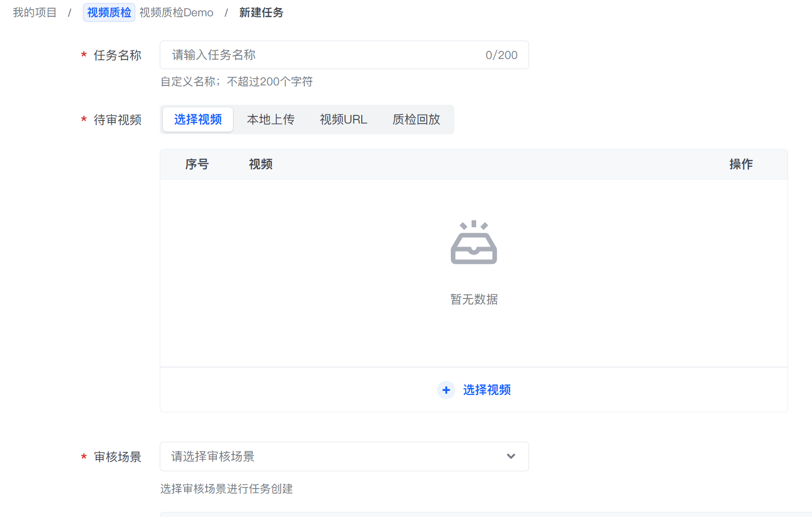Click the 选择审核场景进行任务创建 hint text
The image size is (812, 517).
click(x=226, y=489)
